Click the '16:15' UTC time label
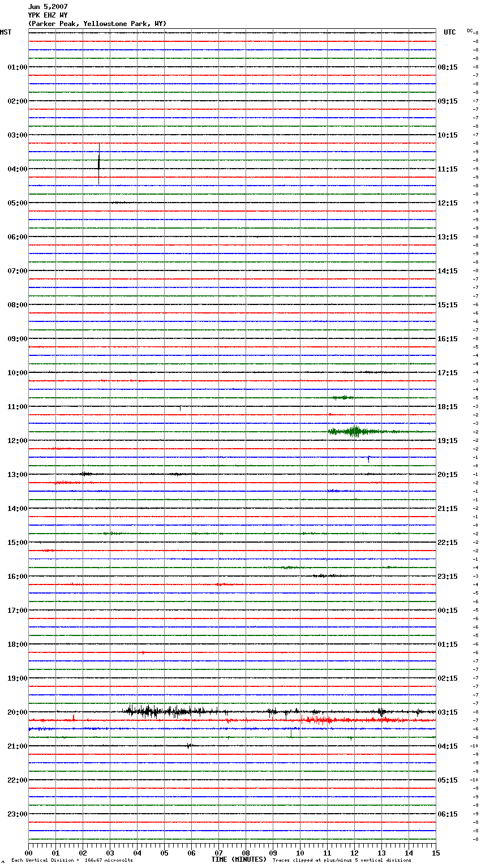Screen dimensions: 481x868 click(x=448, y=339)
